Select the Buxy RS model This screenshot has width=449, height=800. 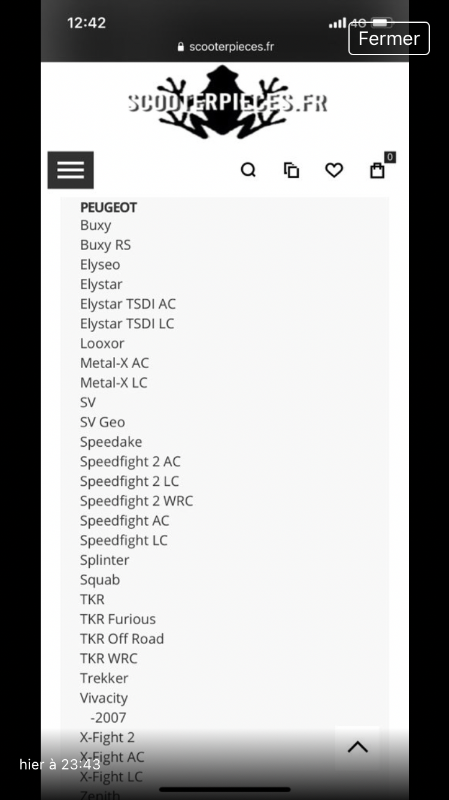click(x=106, y=245)
